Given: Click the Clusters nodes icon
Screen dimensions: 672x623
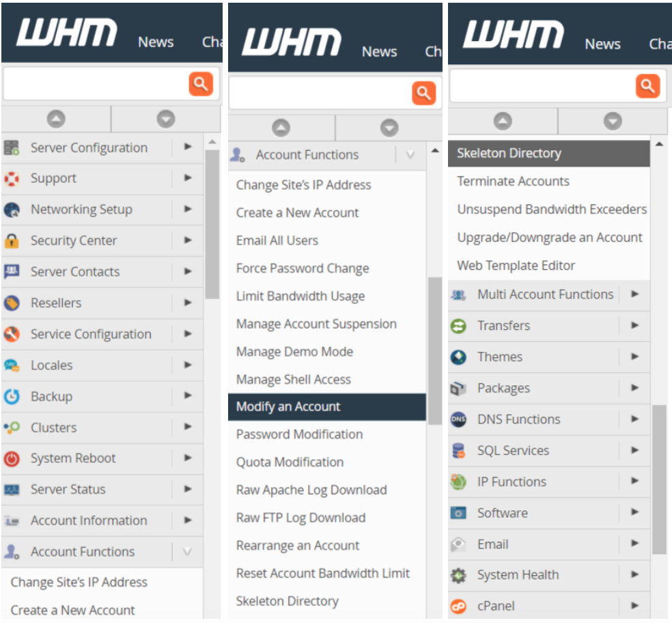Looking at the screenshot, I should 12,428.
